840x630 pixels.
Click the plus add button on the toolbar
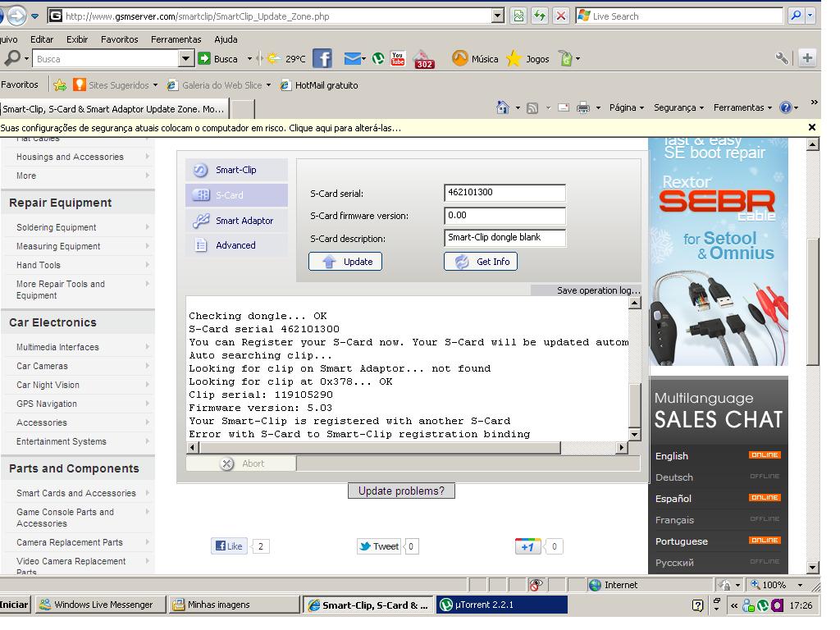coord(807,58)
